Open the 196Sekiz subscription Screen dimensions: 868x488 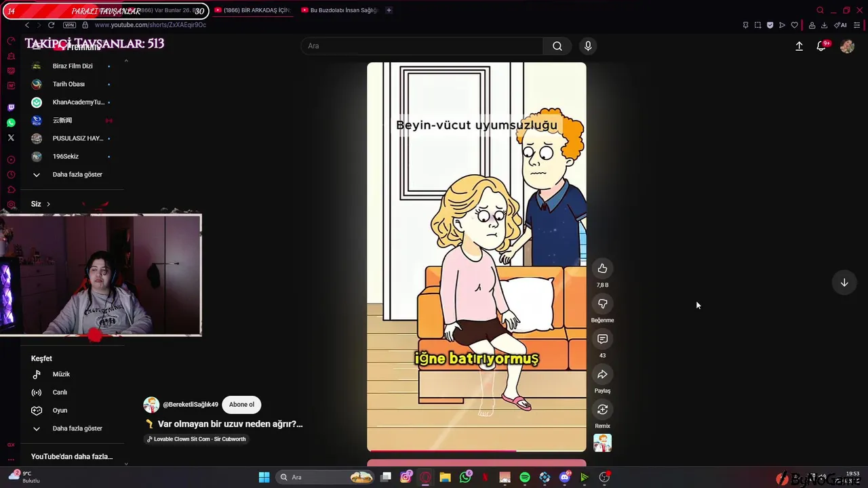coord(71,157)
